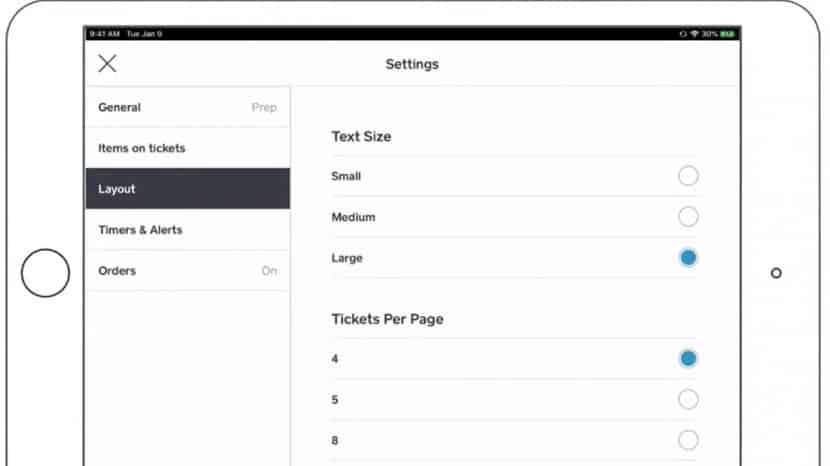Choose 5 tickets per page
Image resolution: width=830 pixels, height=466 pixels.
click(688, 399)
